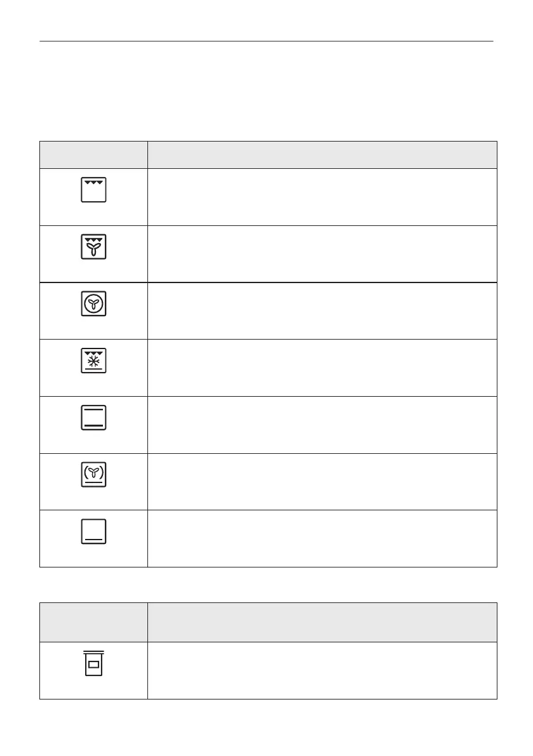Click the description cell beside bracketed fan icon

321,481
